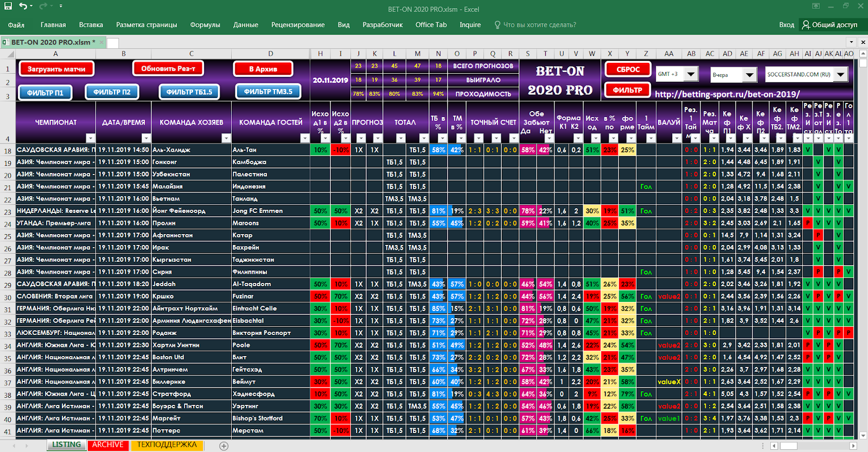The height and width of the screenshot is (452, 868).
Task: Open ДАТА/ВРЕМЯ column filter dropdown
Action: (146, 138)
